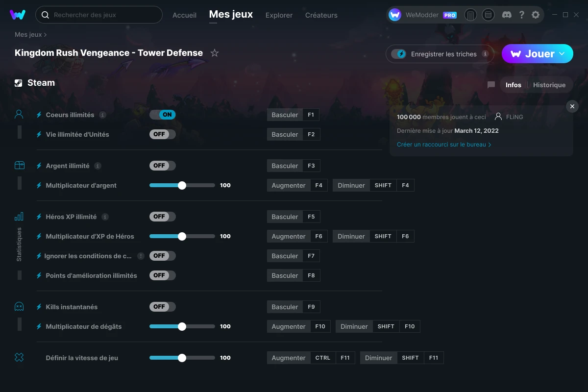Click Augmenter for Définir la vitesse de jeu
588x392 pixels.
289,358
